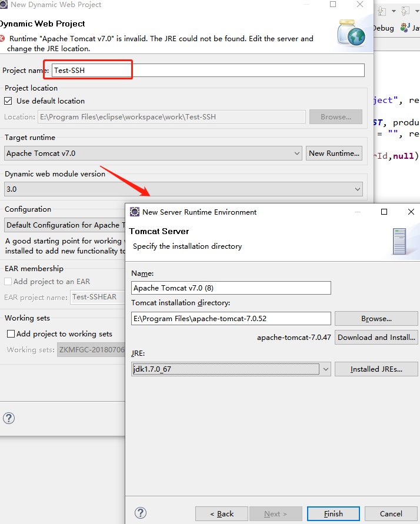
Task: Click the Project name field
Action: 208,70
